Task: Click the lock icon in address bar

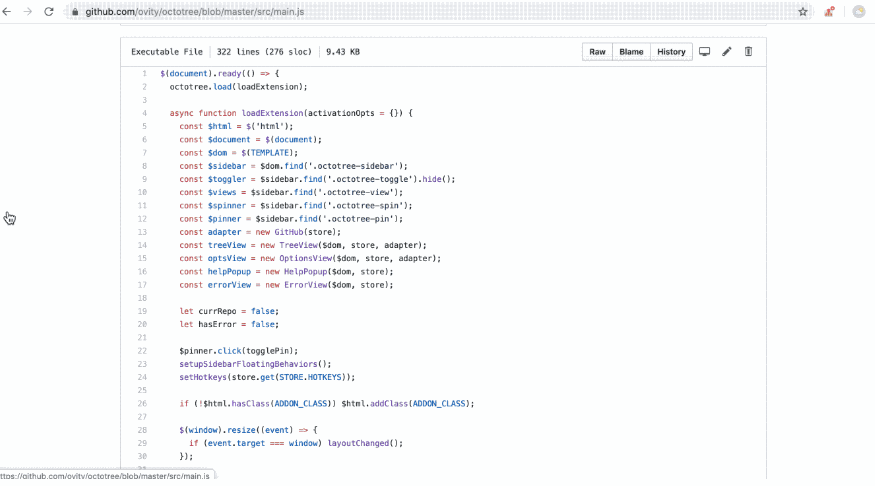Action: 75,12
